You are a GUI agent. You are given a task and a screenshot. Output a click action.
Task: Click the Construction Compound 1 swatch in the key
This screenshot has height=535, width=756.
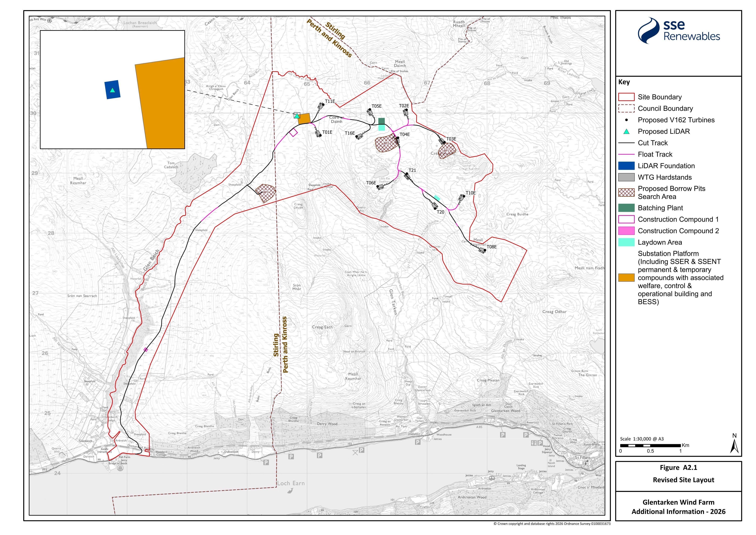[x=626, y=219]
